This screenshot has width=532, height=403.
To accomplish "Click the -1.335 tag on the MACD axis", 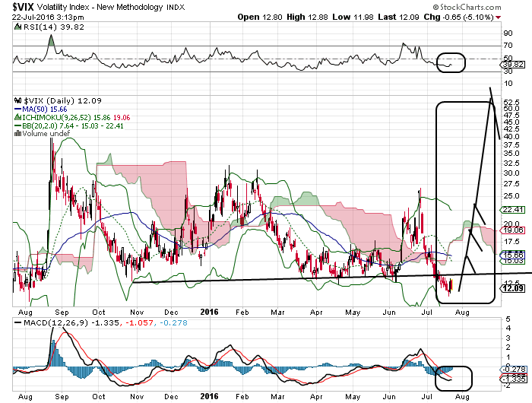I will tap(513, 379).
